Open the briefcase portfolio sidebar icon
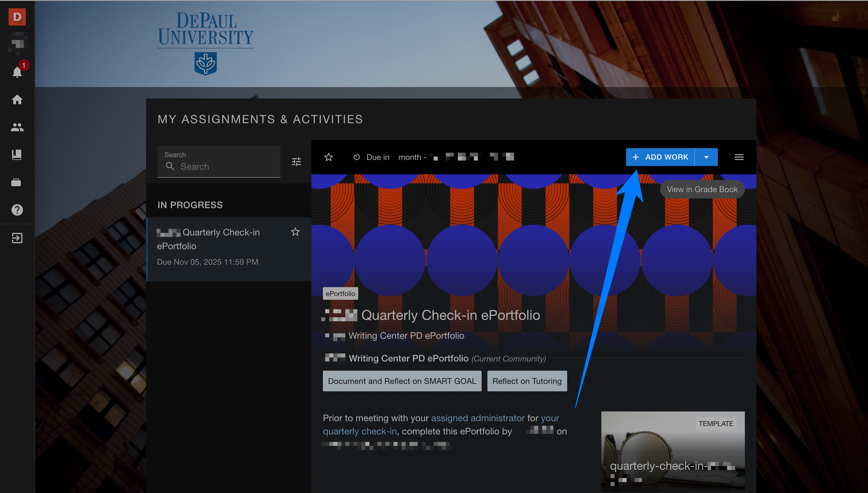The image size is (868, 493). tap(16, 182)
